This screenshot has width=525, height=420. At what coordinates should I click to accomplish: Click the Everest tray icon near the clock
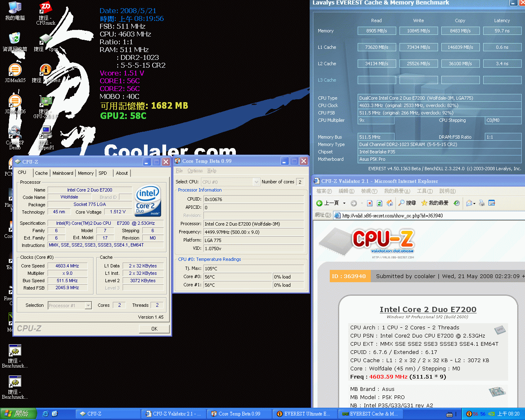[x=469, y=414]
